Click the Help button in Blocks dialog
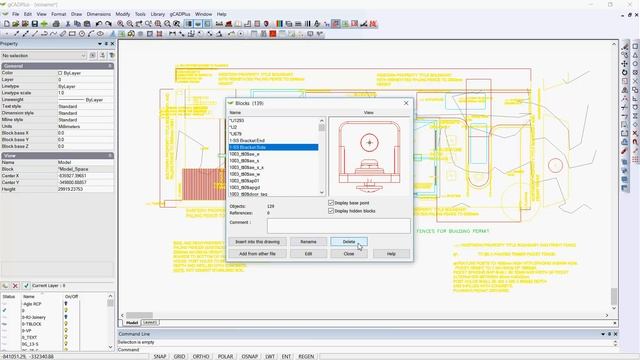 click(391, 253)
